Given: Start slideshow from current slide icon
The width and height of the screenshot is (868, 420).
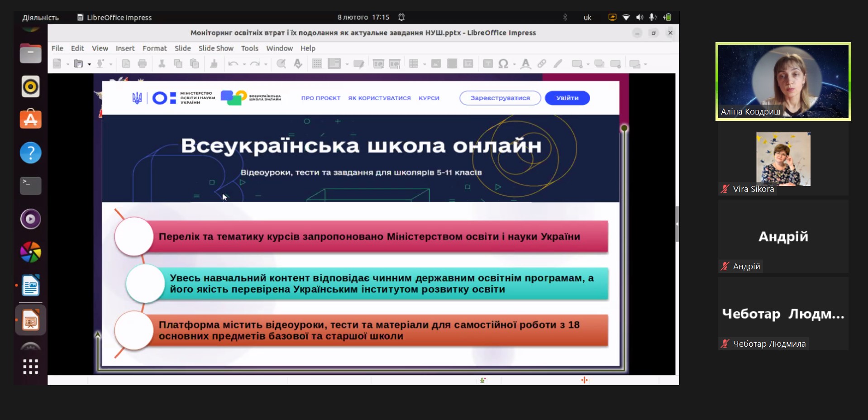Looking at the screenshot, I should [395, 64].
